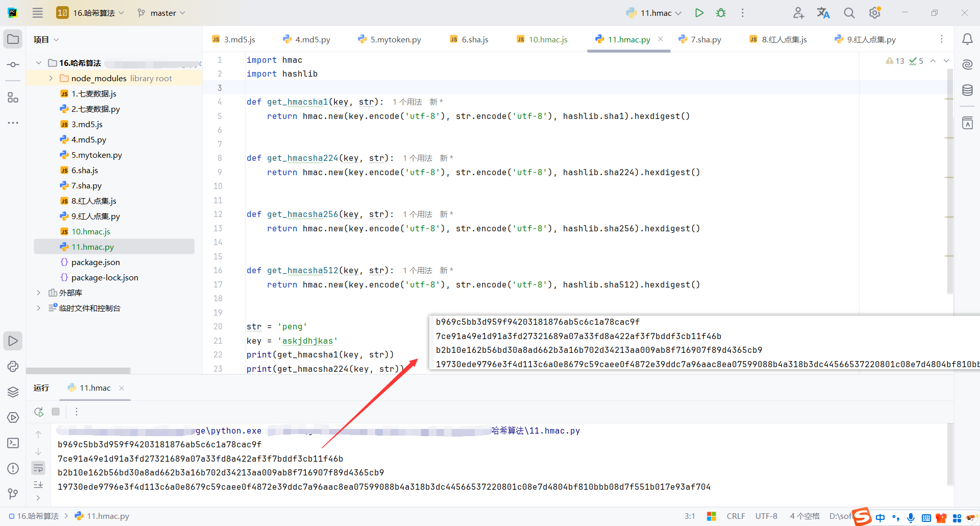Toggle scroll to end of output
This screenshot has width=980, height=526.
pos(38,484)
